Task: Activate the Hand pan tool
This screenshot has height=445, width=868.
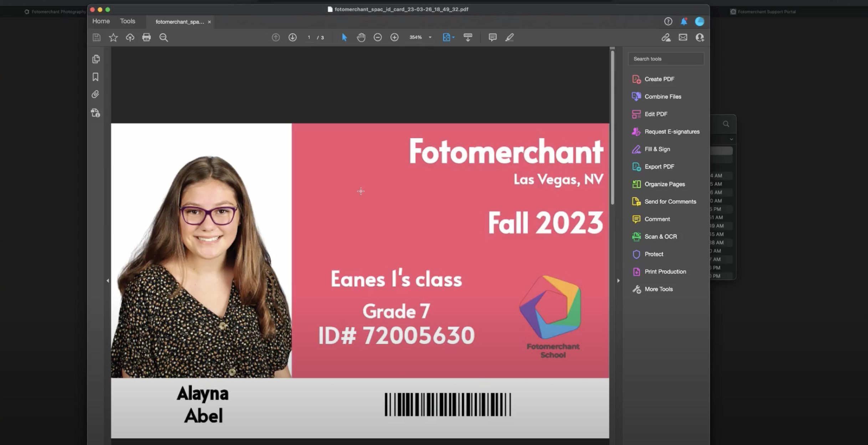Action: [361, 37]
